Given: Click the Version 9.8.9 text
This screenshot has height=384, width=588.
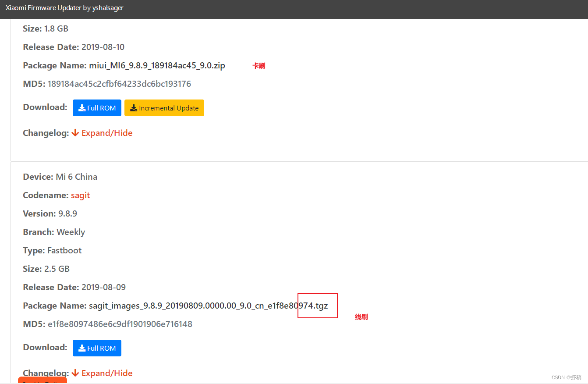Looking at the screenshot, I should tap(50, 213).
